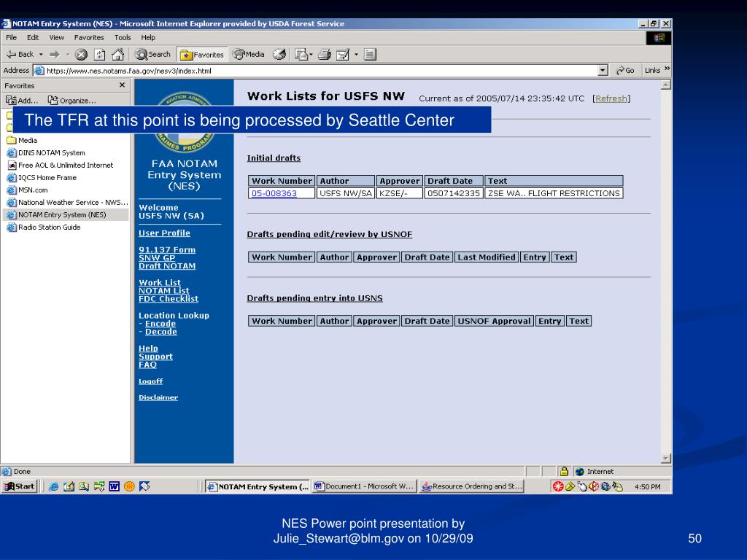Viewport: 747px width, 560px height.
Task: Open the User Profile link
Action: click(164, 233)
